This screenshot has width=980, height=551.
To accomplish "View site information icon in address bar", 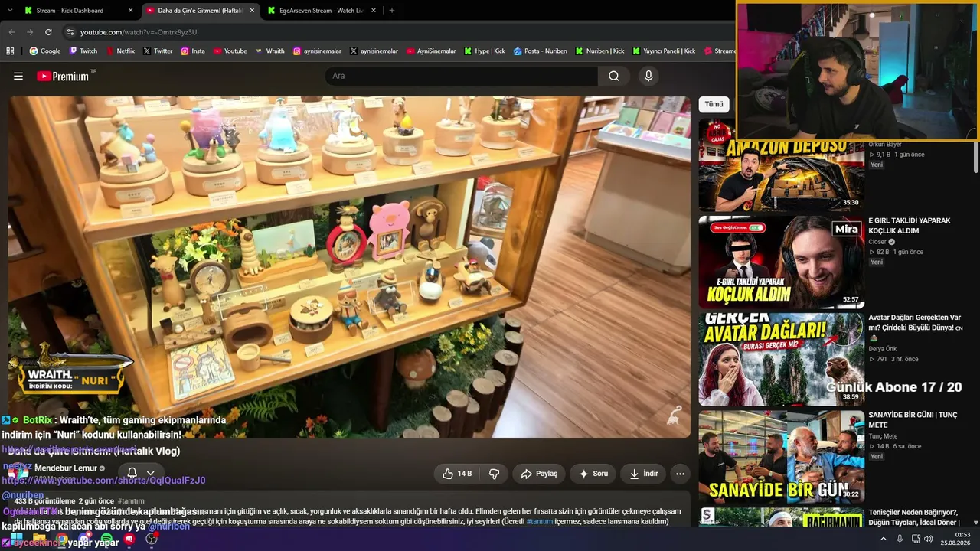I will (x=70, y=32).
